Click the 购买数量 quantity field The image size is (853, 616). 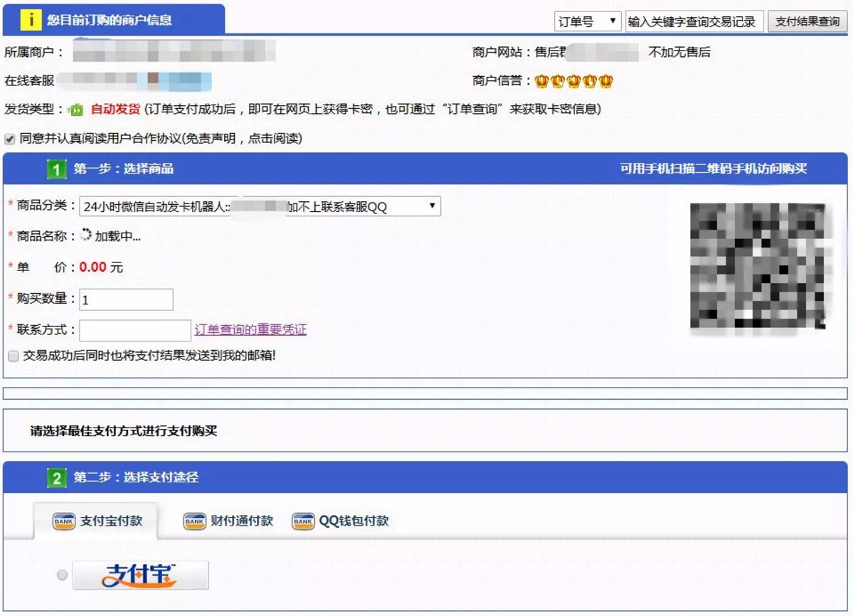(126, 299)
